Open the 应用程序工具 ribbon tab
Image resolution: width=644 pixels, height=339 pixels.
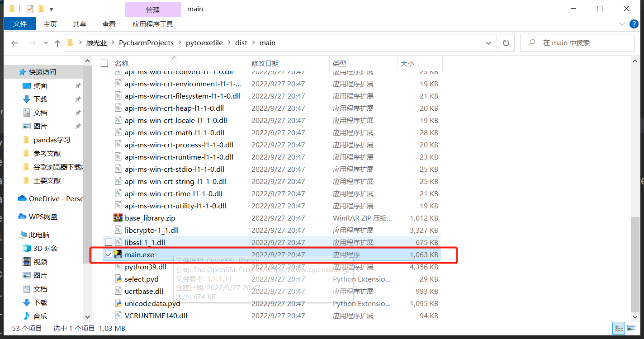(x=153, y=24)
